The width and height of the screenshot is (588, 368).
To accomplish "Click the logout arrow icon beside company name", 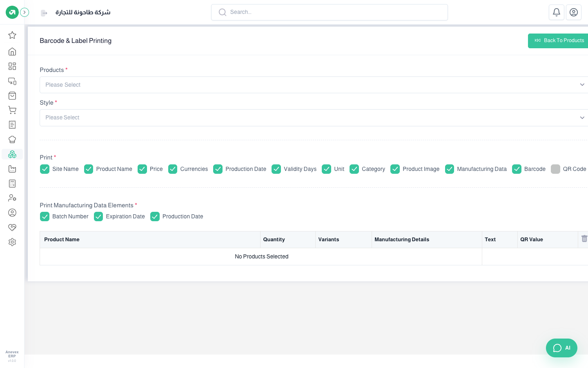I will [x=44, y=13].
